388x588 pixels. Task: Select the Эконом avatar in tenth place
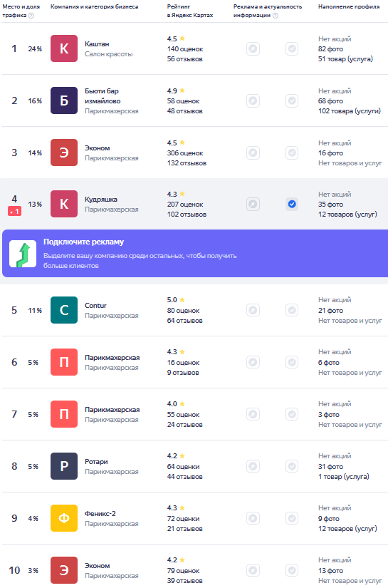click(64, 570)
